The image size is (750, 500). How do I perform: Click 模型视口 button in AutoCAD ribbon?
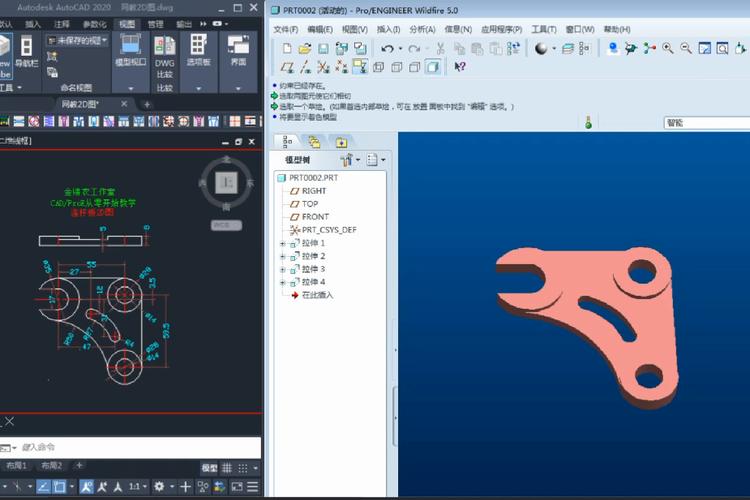coord(131,50)
